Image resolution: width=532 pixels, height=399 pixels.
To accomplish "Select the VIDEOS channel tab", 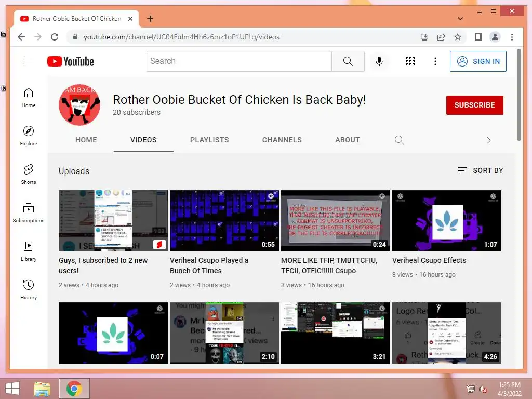I will [x=143, y=140].
